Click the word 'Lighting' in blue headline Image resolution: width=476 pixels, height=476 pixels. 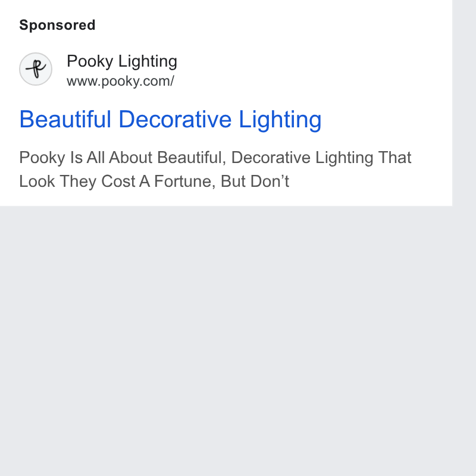(x=280, y=120)
